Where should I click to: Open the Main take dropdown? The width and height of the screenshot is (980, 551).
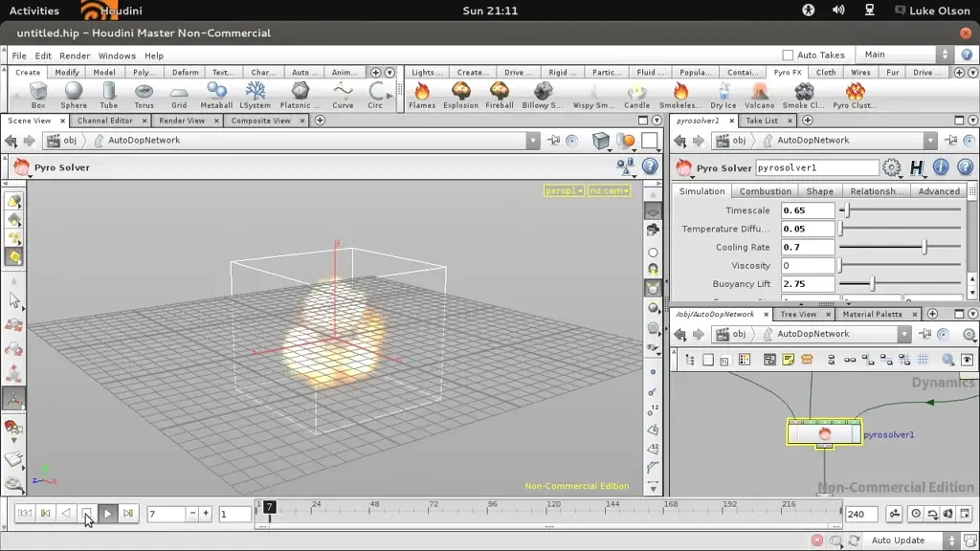(903, 55)
